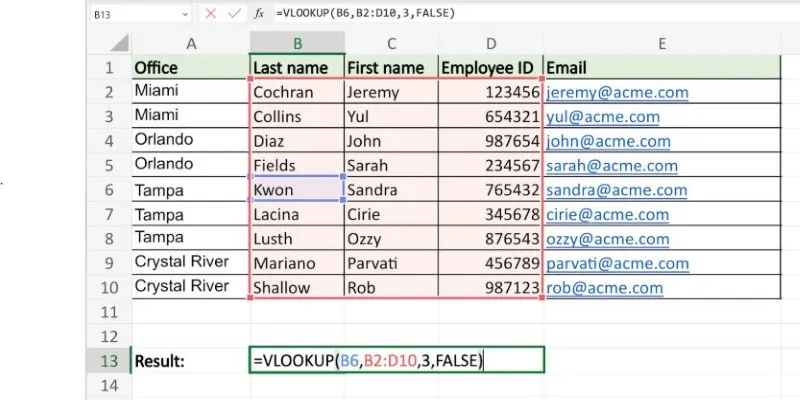Select the Jeremy first name cell

point(391,92)
